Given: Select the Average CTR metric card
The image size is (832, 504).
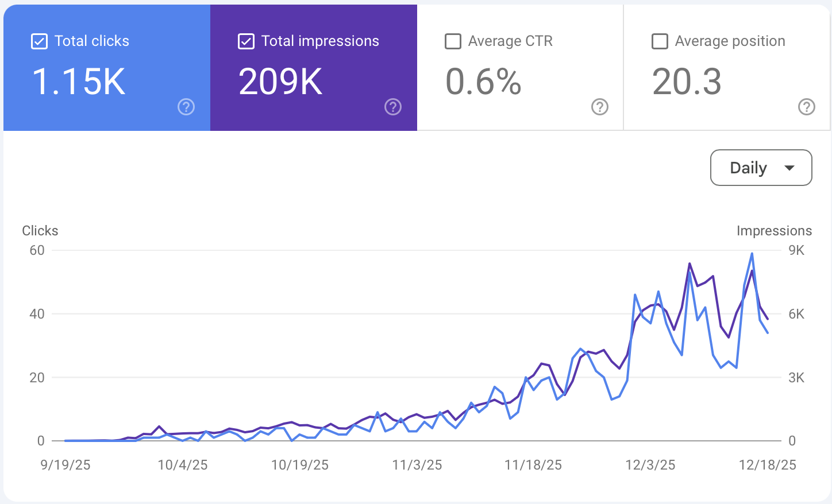Looking at the screenshot, I should click(519, 67).
